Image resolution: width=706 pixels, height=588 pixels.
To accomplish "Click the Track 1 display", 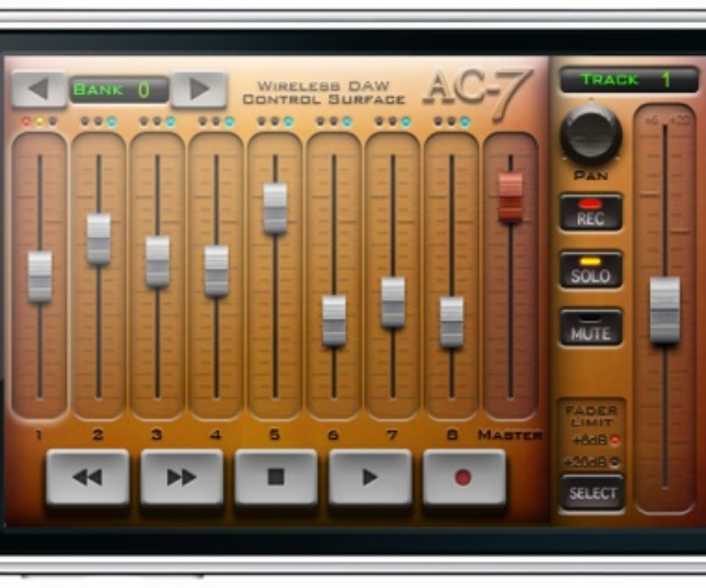I will (x=629, y=80).
